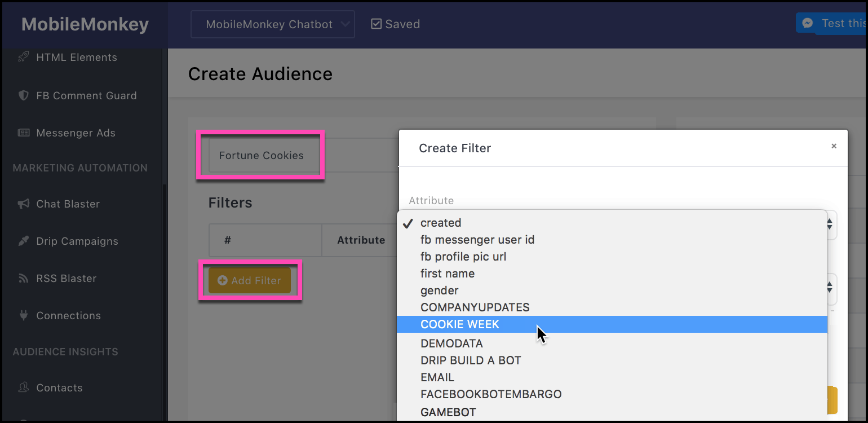
Task: Click the AUDIENCE INSIGHTS section label
Action: point(65,352)
